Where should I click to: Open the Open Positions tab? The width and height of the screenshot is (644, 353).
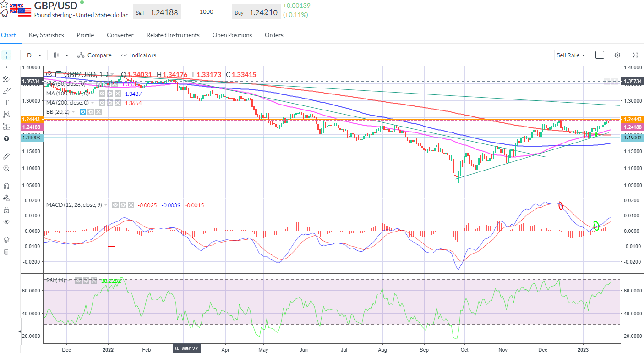coord(232,35)
